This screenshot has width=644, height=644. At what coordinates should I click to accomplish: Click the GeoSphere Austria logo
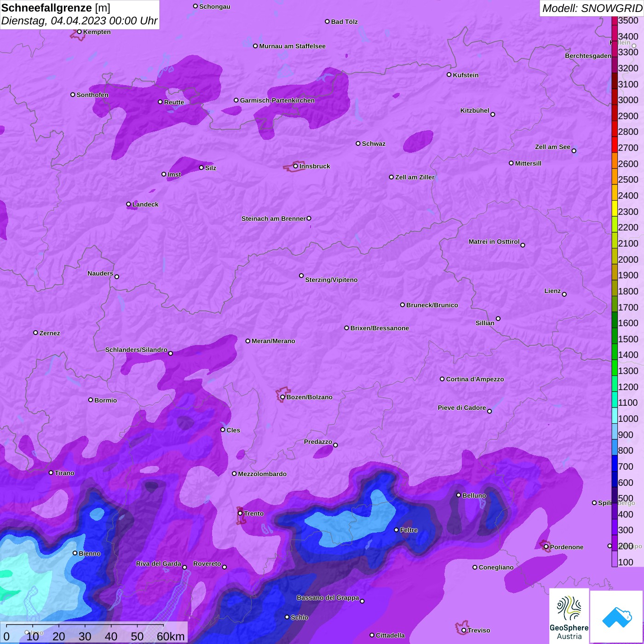point(569,616)
